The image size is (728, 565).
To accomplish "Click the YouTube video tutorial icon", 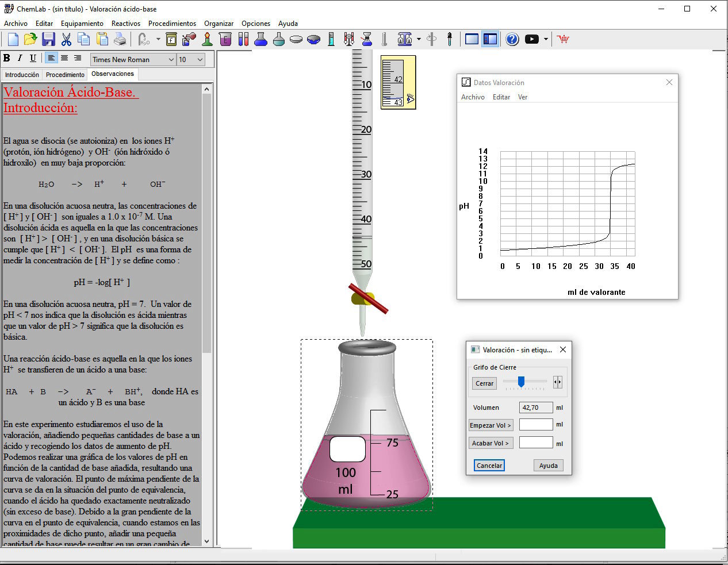I will 532,39.
